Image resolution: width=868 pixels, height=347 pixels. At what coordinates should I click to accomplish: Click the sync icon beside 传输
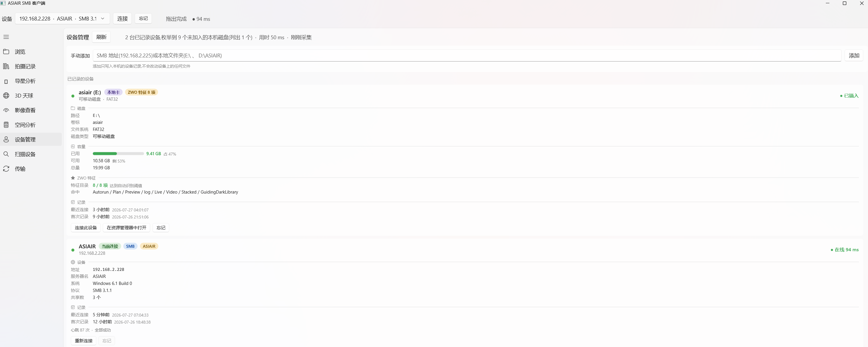(6, 169)
